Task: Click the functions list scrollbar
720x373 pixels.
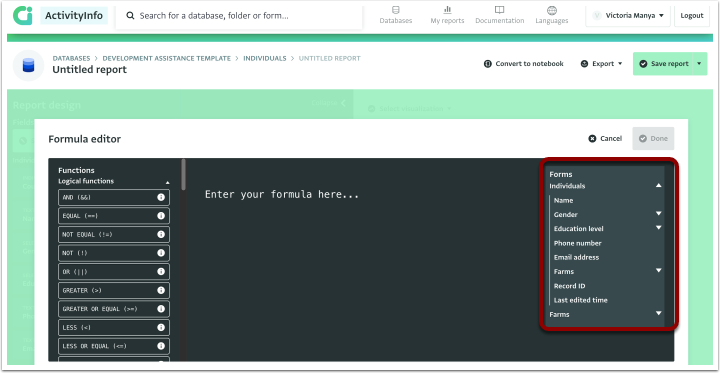Action: coord(184,175)
